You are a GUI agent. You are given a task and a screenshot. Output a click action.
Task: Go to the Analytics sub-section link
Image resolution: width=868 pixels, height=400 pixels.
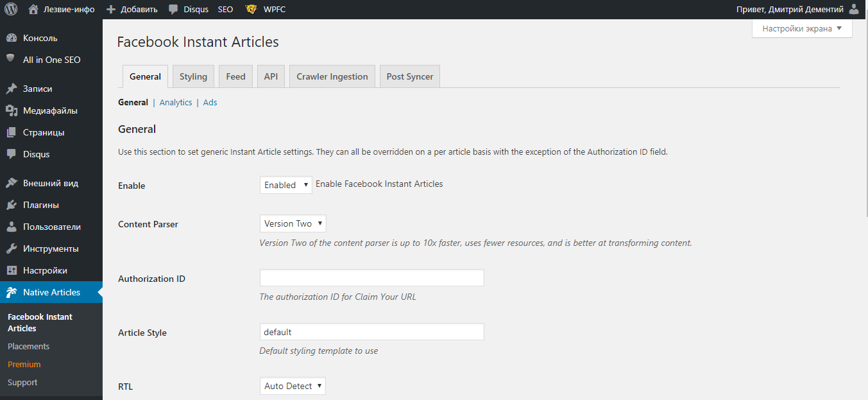tap(176, 103)
